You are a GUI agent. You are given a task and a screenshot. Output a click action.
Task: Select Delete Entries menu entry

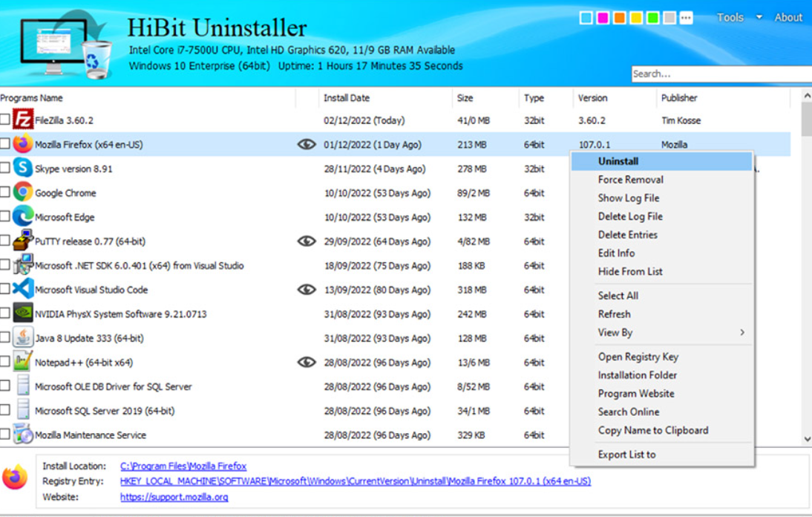tap(662, 235)
